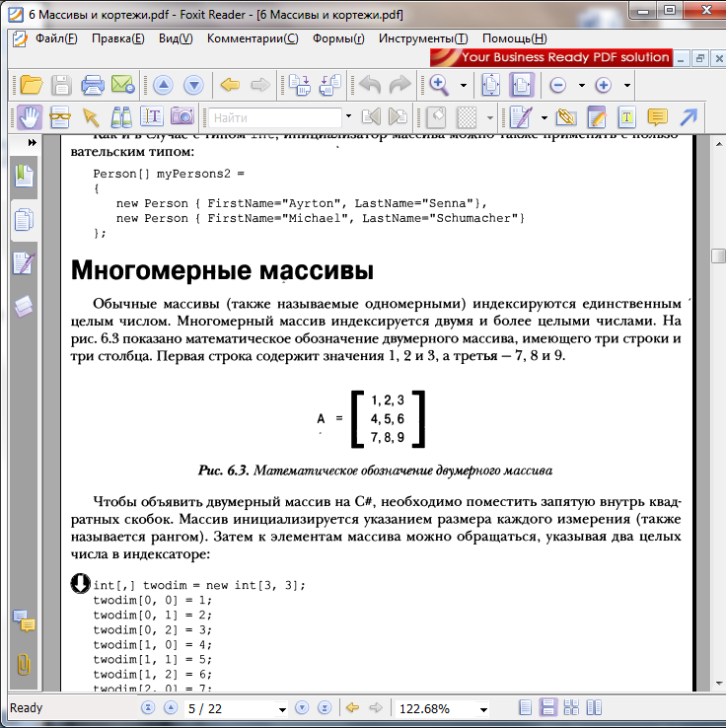Open the pencil tool dropdown arrow
Viewport: 726px width, 728px height.
click(544, 117)
